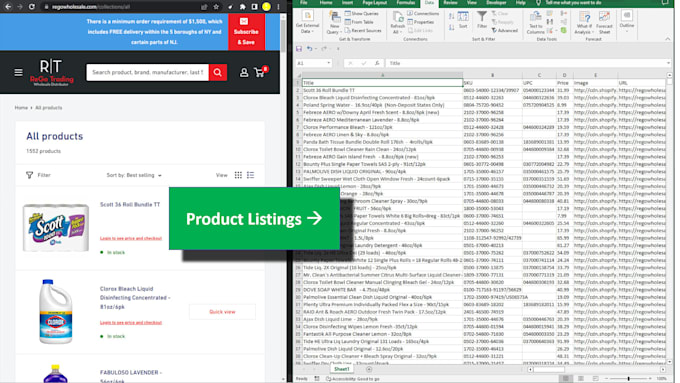The height and width of the screenshot is (383, 680).
Task: Click From Table in Excel ribbon
Action: click(x=359, y=22)
